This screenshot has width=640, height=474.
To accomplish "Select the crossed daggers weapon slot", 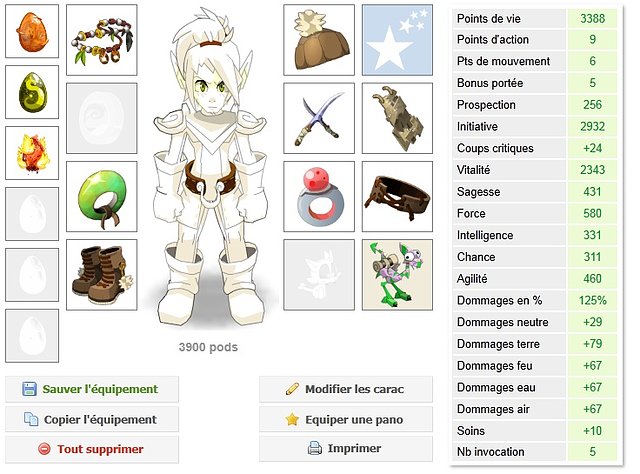I will [x=319, y=118].
